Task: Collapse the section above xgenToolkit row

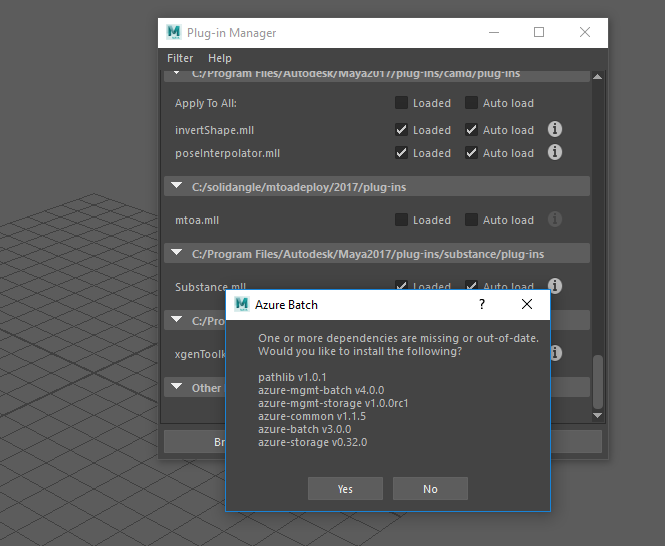Action: pos(176,319)
